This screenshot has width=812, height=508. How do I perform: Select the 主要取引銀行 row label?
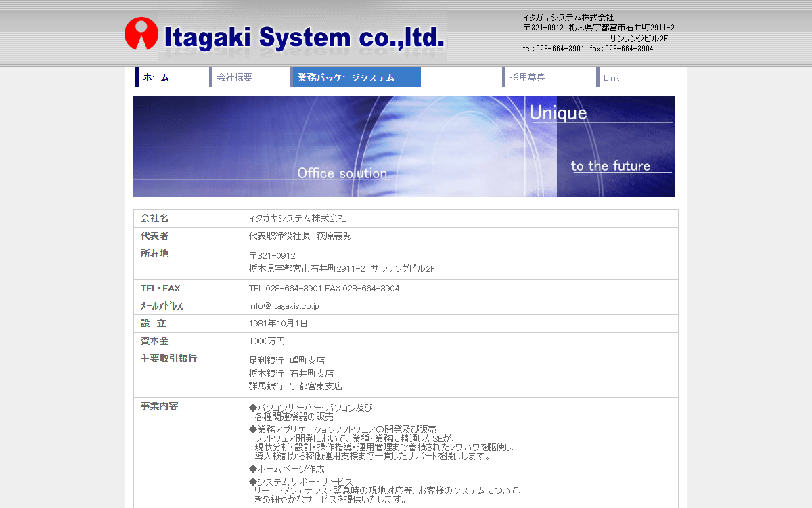(168, 358)
